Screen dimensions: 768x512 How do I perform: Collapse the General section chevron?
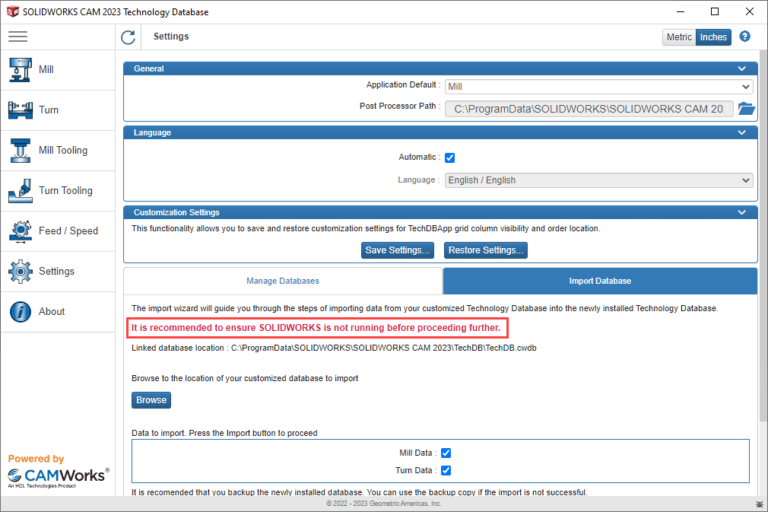[x=742, y=69]
